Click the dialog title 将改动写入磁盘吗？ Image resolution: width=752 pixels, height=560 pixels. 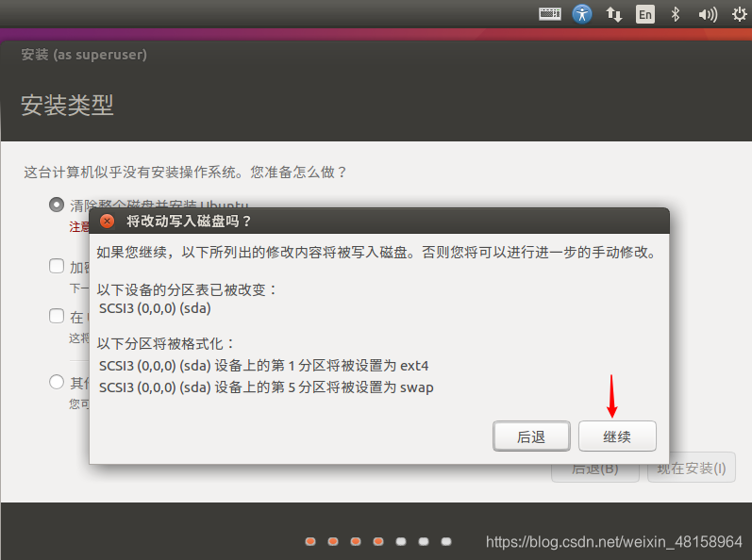[x=189, y=222]
